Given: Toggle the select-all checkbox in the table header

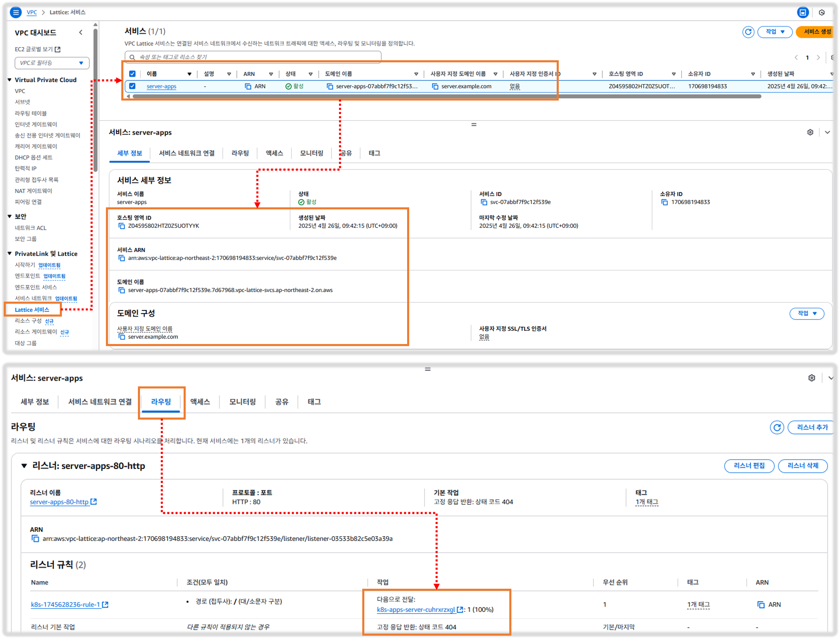Looking at the screenshot, I should click(132, 74).
